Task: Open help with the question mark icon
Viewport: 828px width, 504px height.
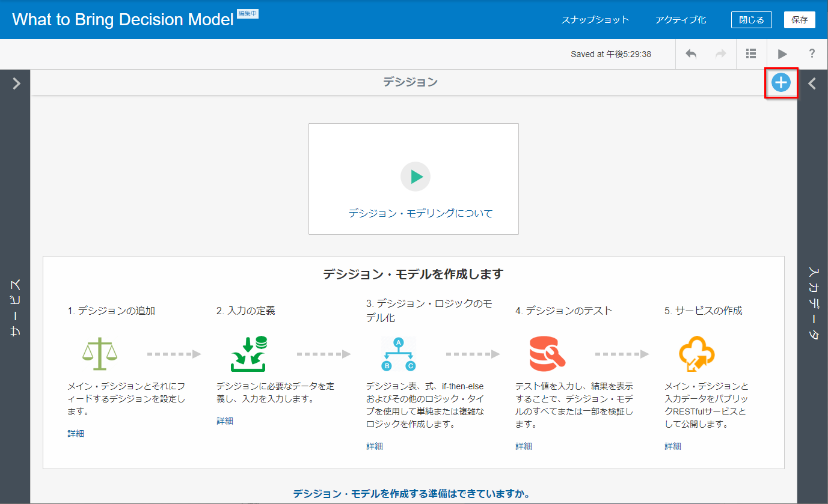Action: 812,54
